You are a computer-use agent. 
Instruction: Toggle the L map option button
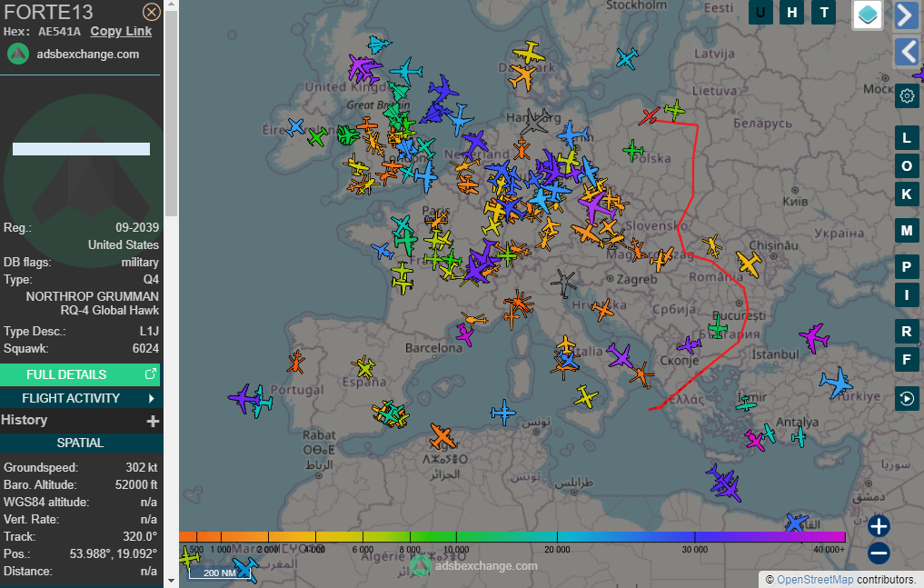pyautogui.click(x=907, y=138)
